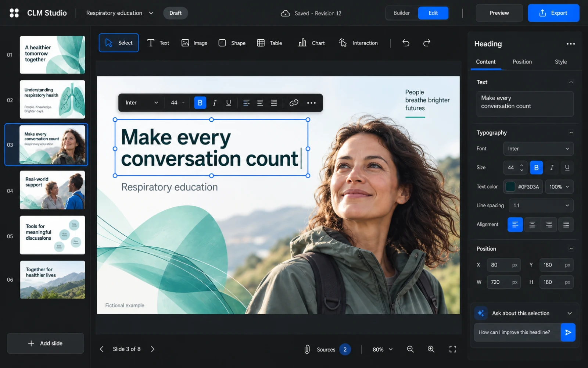Go to the previous slide
This screenshot has width=588, height=368.
click(102, 349)
